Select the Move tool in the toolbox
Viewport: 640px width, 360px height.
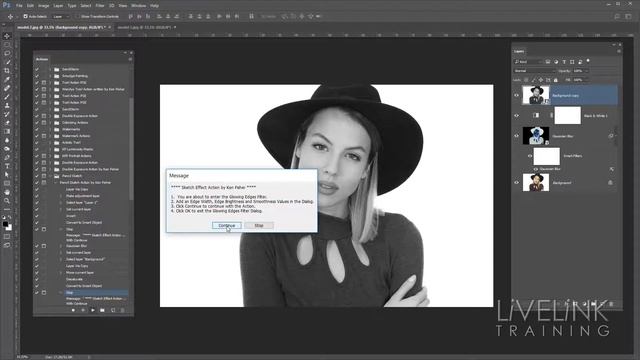coord(7,36)
